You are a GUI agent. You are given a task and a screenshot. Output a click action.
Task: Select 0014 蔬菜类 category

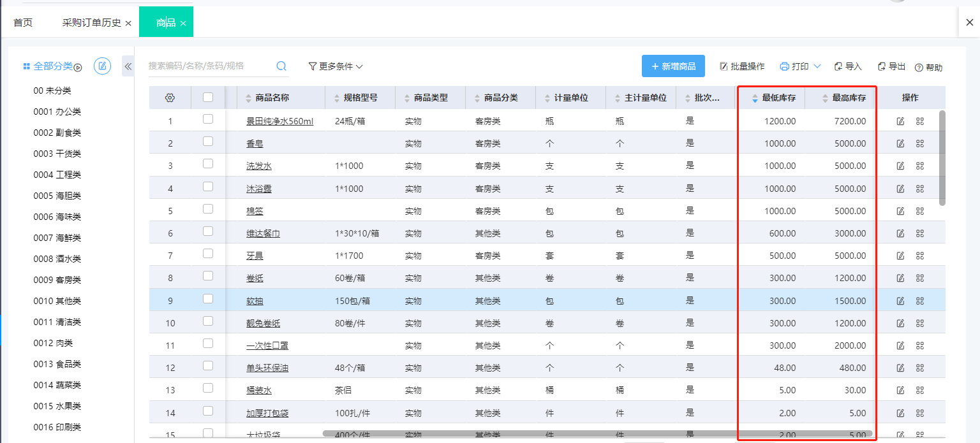click(x=57, y=385)
